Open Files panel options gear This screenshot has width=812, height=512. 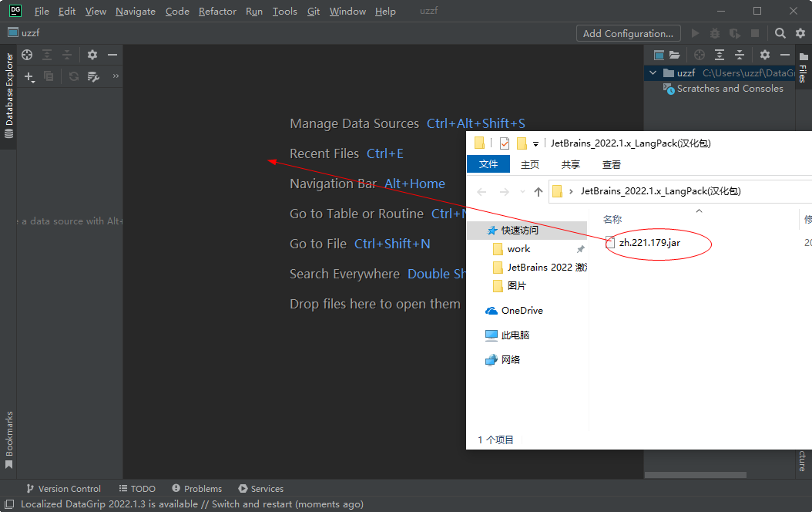765,55
